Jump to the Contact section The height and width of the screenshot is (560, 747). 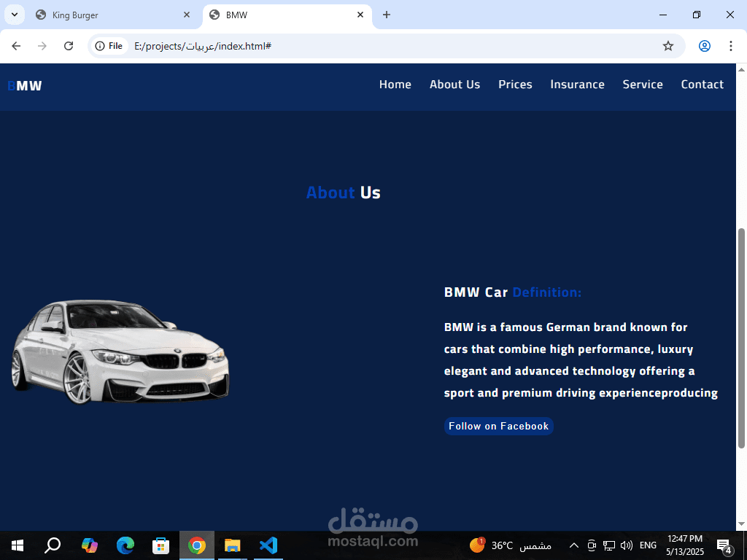702,85
